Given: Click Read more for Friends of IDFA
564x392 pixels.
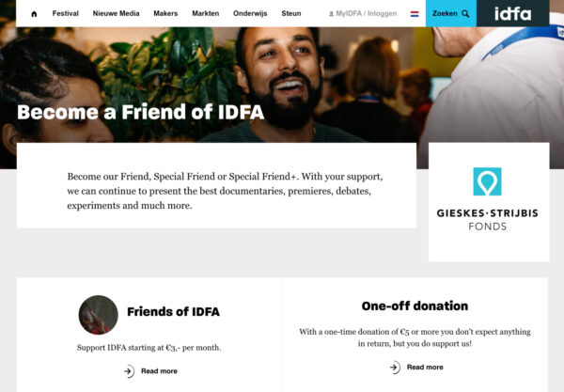Looking at the screenshot, I should click(159, 370).
